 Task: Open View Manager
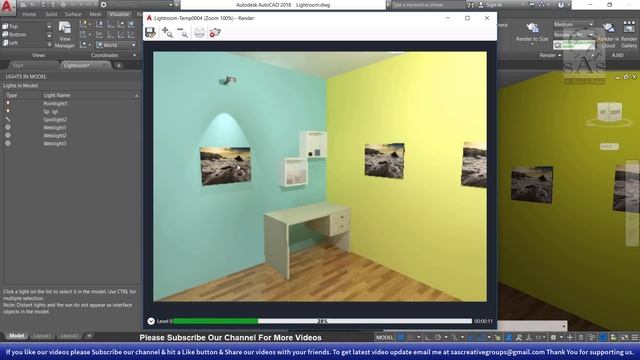(x=64, y=35)
